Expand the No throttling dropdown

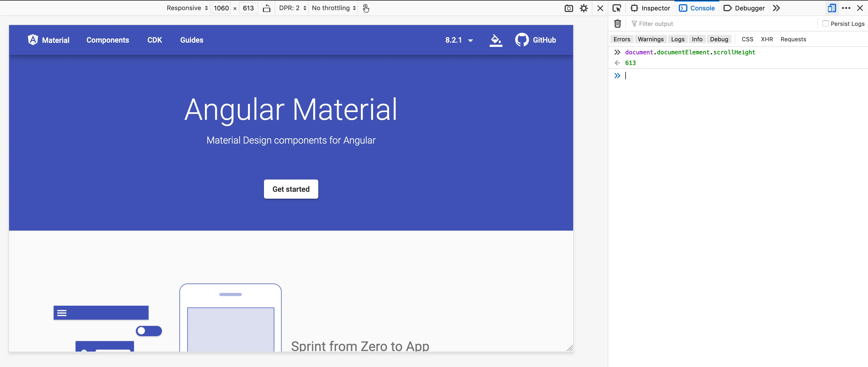pos(334,8)
